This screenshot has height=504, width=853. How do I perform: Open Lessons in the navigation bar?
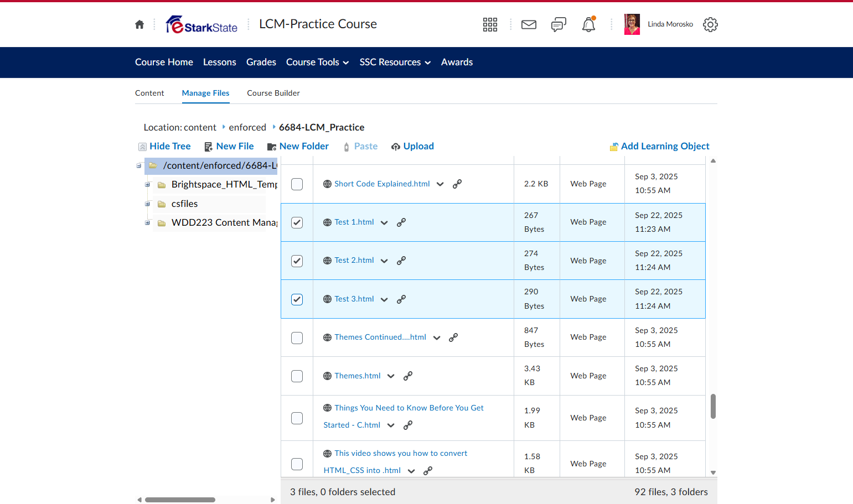coord(220,63)
